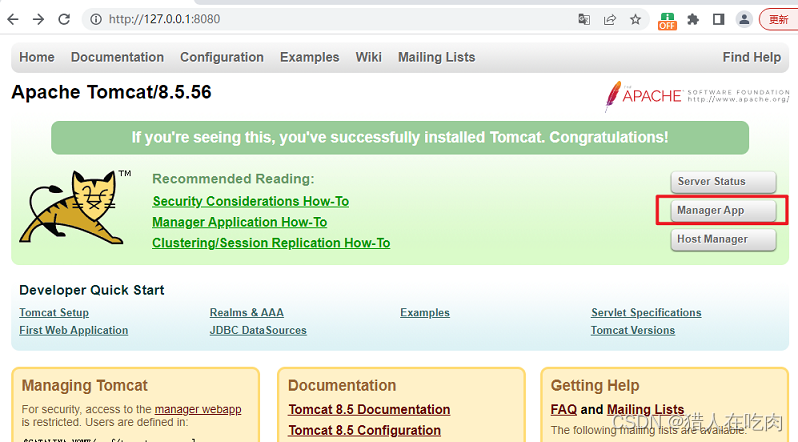Open the green OFF extension icon

(x=667, y=21)
